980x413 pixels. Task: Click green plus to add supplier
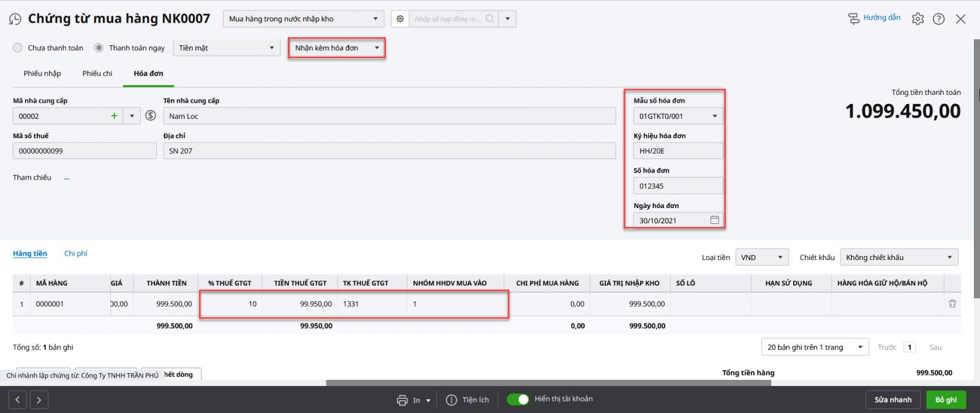click(114, 116)
